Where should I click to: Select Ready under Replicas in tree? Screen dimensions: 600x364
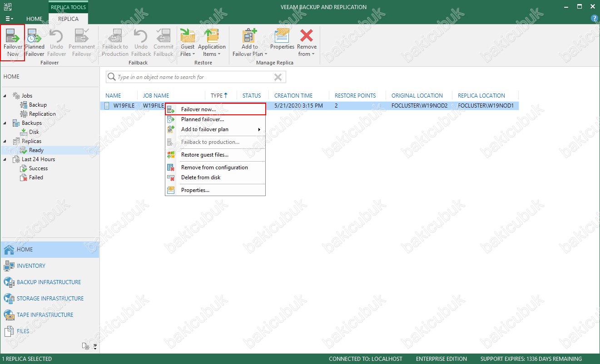[x=36, y=150]
